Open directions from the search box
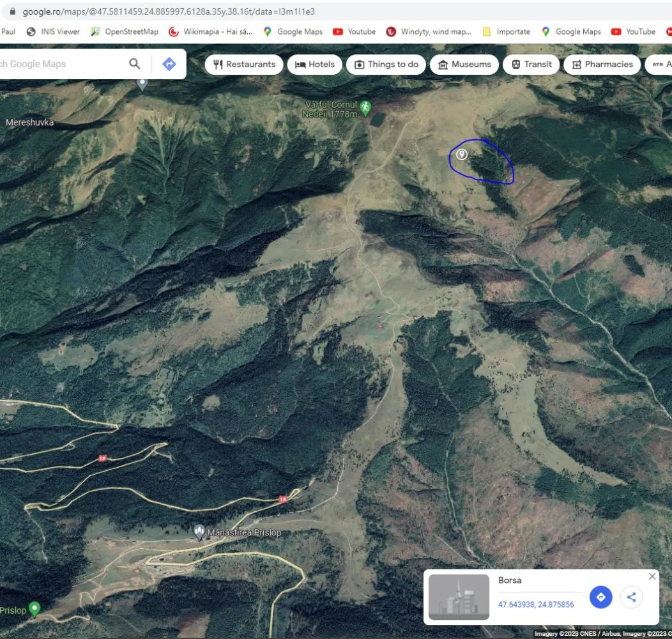This screenshot has height=639, width=672. 169,64
